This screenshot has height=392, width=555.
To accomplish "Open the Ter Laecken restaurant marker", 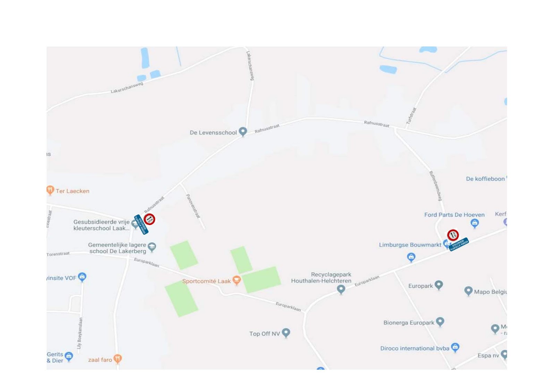I will (50, 190).
